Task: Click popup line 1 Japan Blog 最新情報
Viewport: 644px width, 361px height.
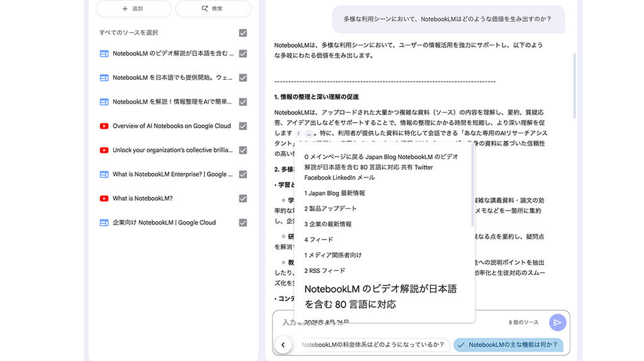Action: [335, 193]
